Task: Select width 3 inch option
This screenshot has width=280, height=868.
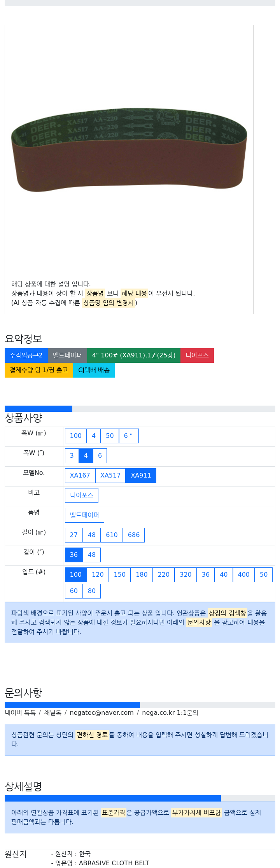Action: click(x=72, y=456)
